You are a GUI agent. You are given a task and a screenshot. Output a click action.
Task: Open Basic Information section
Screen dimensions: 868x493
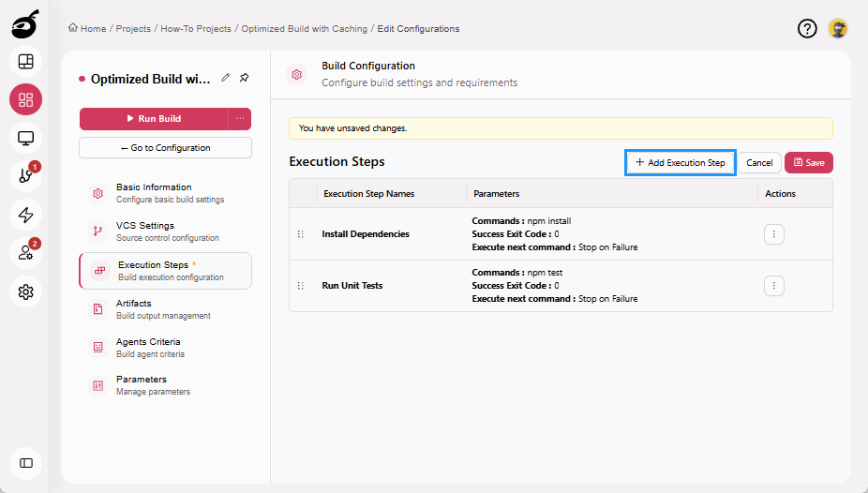tap(165, 193)
